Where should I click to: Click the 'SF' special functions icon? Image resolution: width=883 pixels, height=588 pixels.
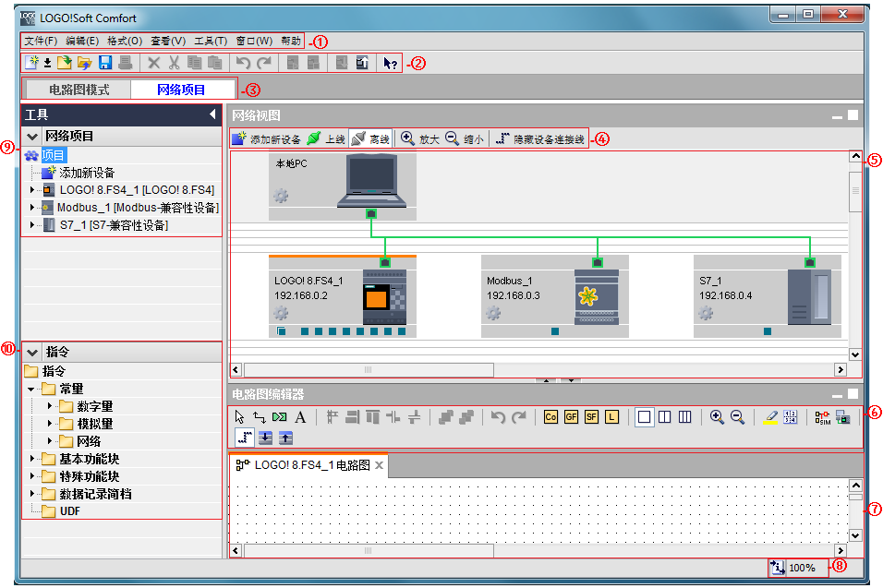point(592,417)
